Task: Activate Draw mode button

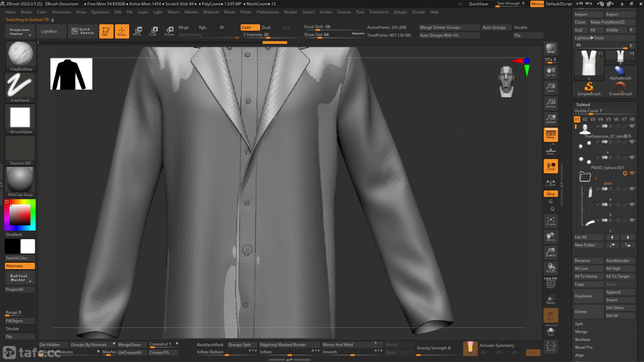Action: [122, 31]
